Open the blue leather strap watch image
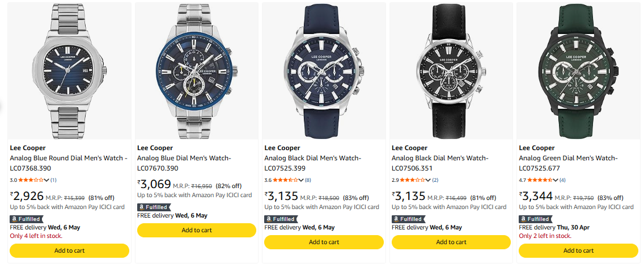The image size is (644, 264). [x=324, y=71]
